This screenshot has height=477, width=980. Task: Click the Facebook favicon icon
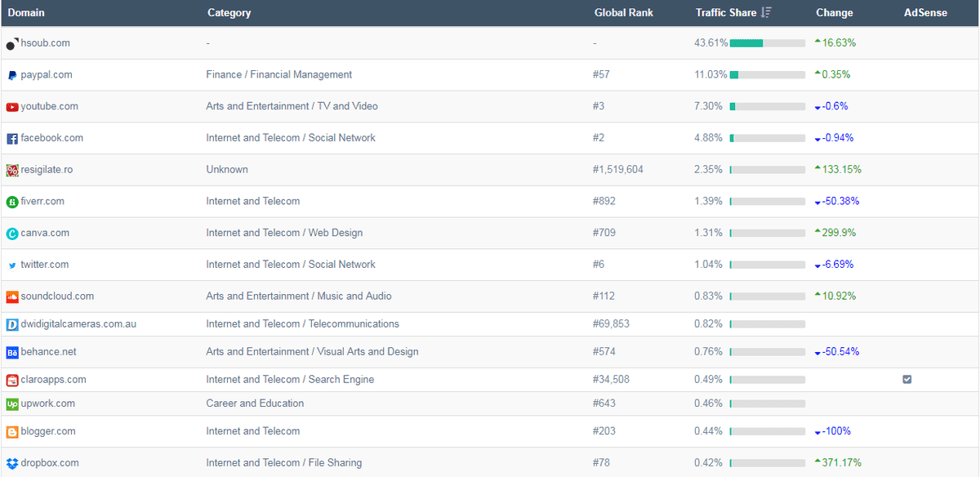pos(12,139)
